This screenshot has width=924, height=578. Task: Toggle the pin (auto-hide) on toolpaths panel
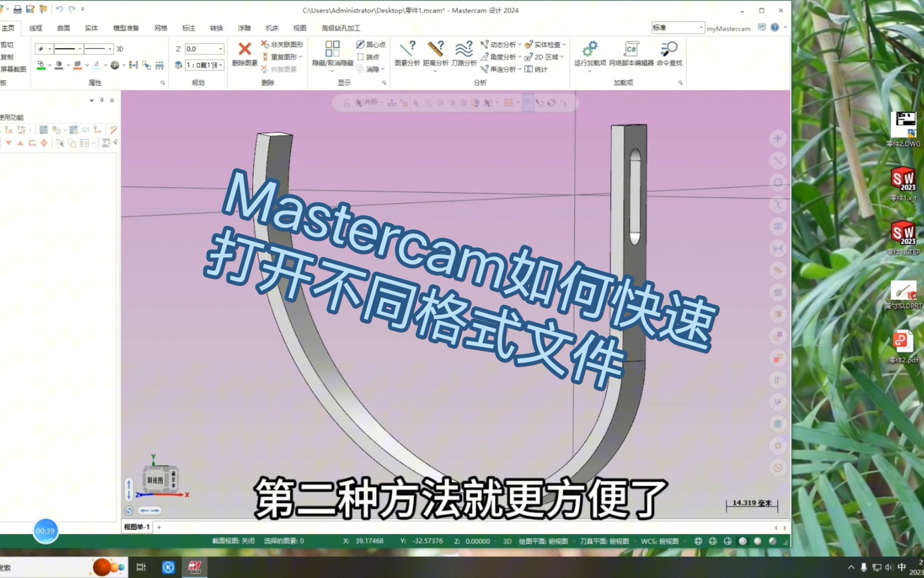pyautogui.click(x=102, y=100)
